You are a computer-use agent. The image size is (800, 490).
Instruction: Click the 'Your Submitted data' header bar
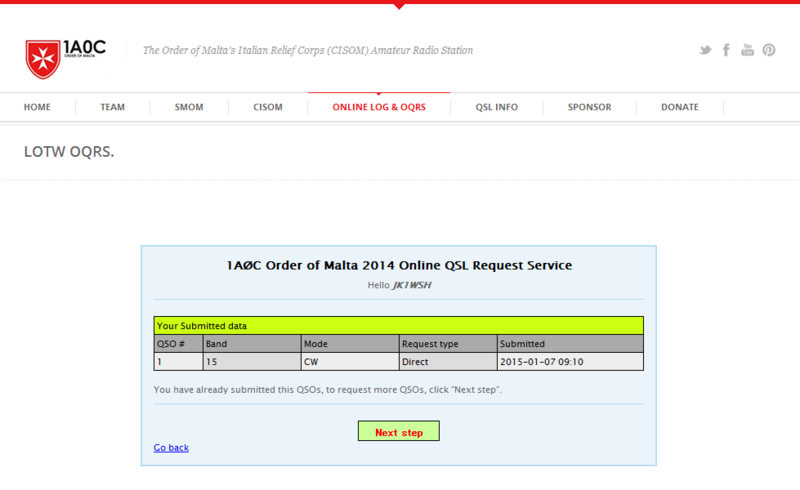(x=398, y=326)
